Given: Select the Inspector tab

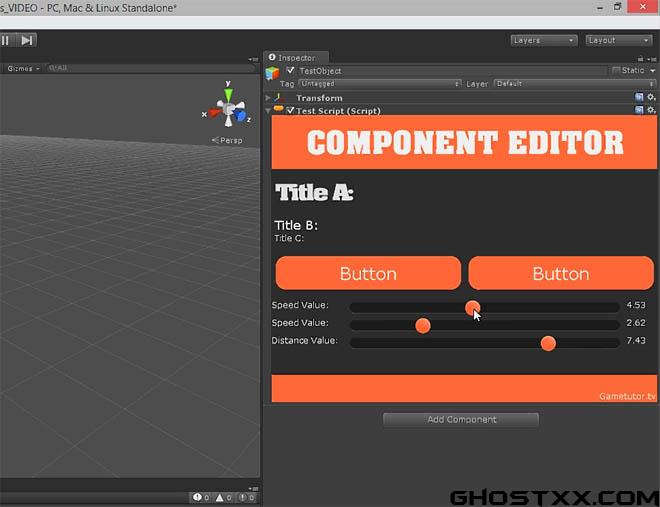Looking at the screenshot, I should click(296, 58).
